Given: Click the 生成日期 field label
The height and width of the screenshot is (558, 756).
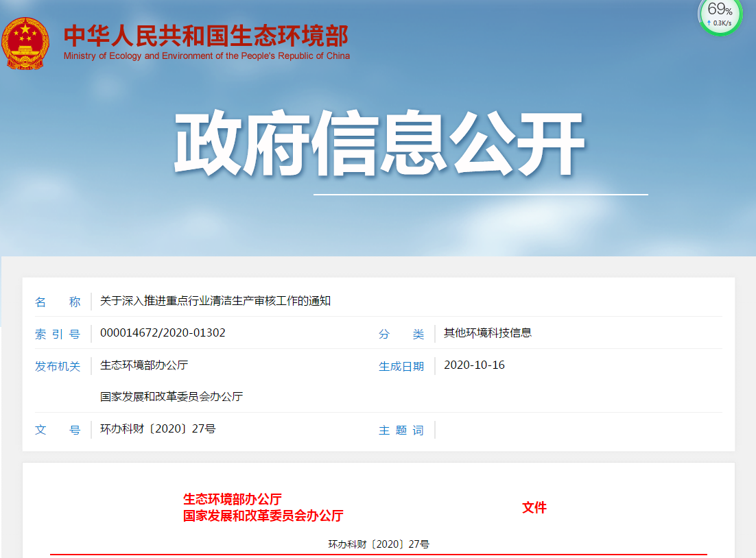Looking at the screenshot, I should coord(401,366).
